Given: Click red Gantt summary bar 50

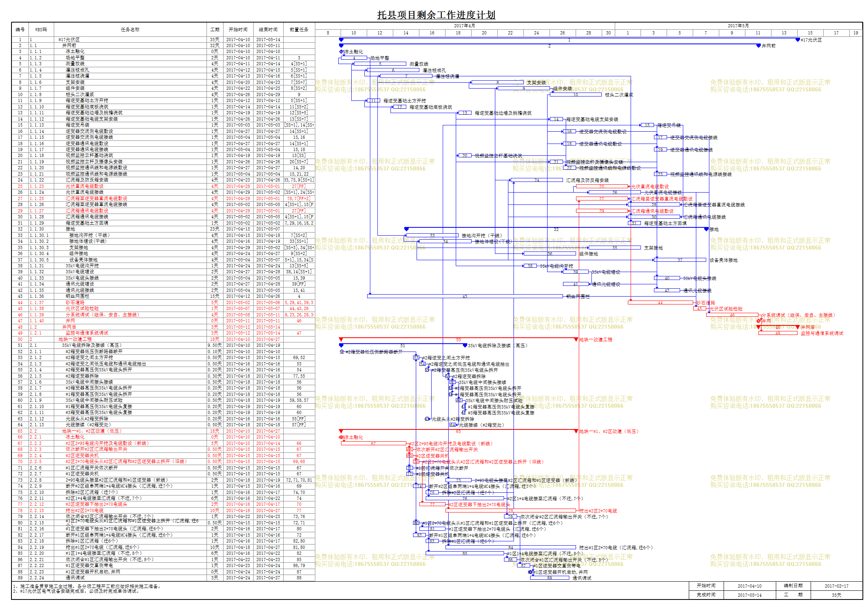Looking at the screenshot, I should point(459,339).
